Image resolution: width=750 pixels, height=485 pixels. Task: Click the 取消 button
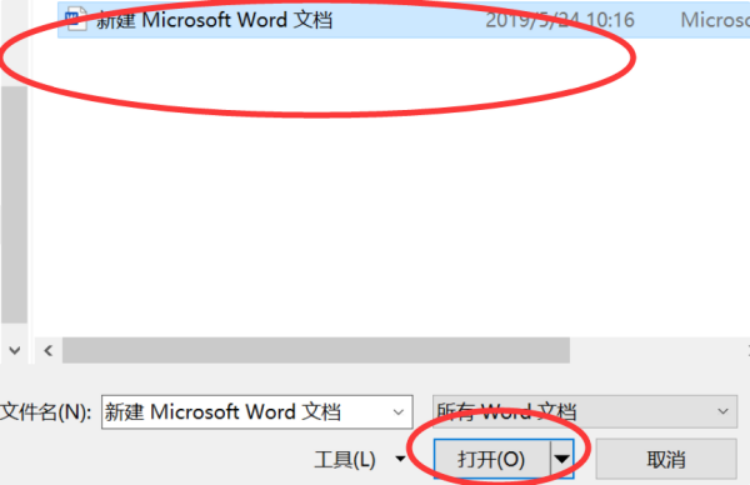tap(666, 459)
